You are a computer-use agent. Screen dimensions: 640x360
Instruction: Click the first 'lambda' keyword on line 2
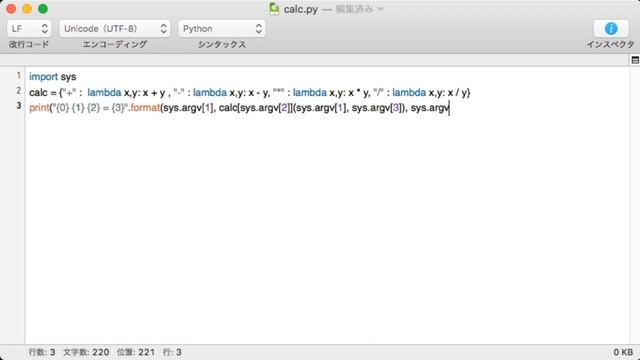coord(104,93)
